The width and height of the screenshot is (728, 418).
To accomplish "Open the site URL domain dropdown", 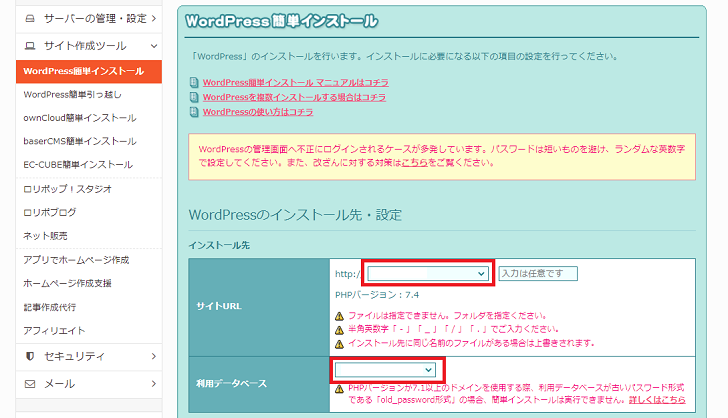I will pyautogui.click(x=428, y=274).
